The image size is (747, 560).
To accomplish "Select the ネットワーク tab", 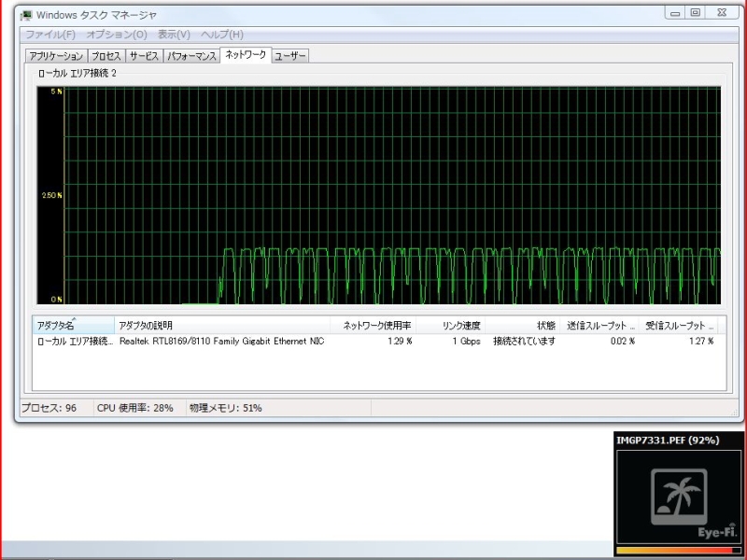I will coord(246,55).
